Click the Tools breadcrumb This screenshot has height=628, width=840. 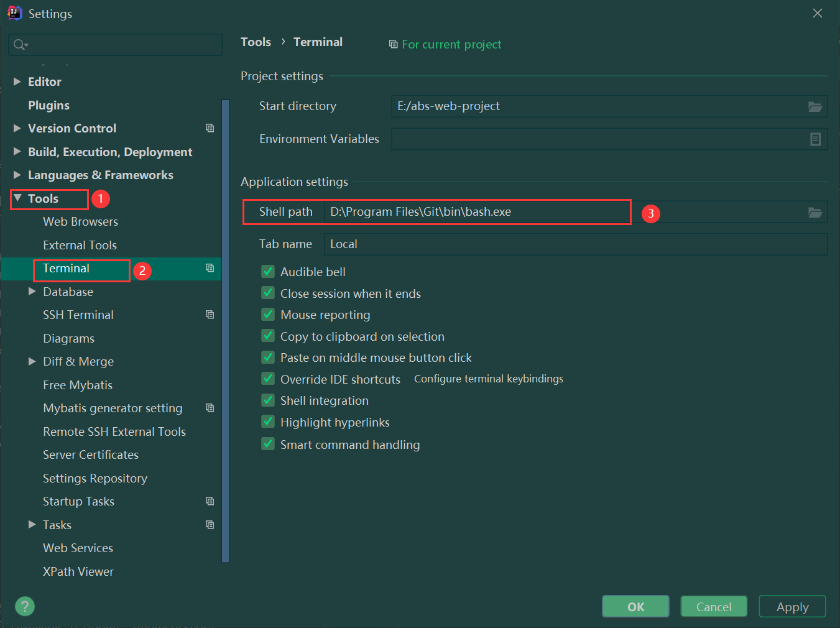pos(256,42)
